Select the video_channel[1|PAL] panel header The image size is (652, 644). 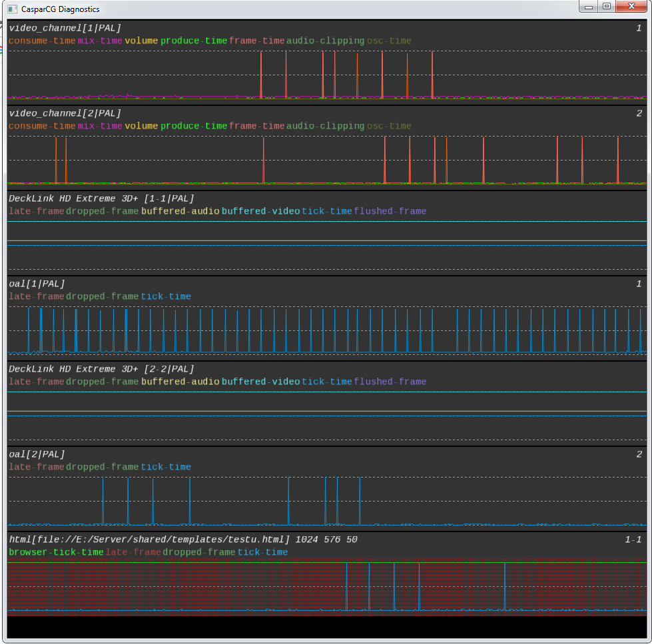pos(67,28)
